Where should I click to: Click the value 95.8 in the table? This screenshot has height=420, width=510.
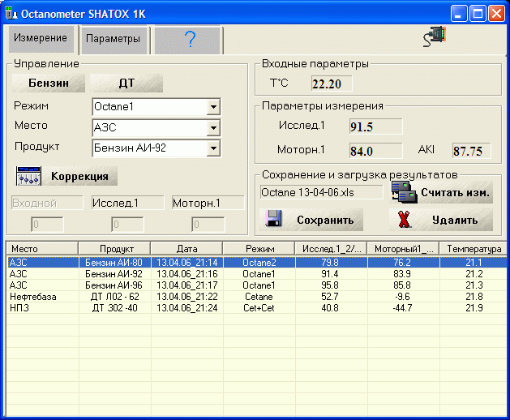coord(330,285)
